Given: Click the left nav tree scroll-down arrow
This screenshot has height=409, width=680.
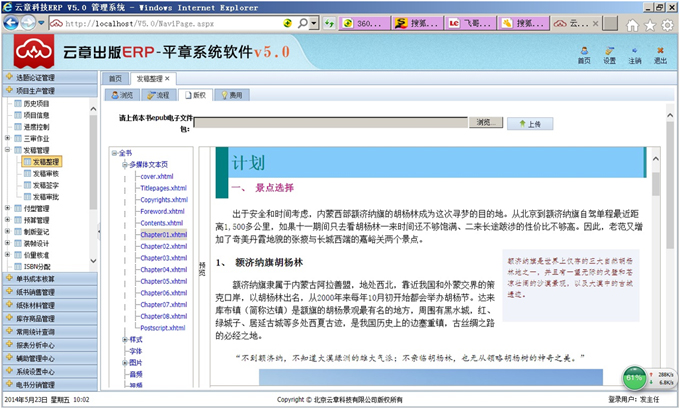Looking at the screenshot, I should click(x=93, y=261).
